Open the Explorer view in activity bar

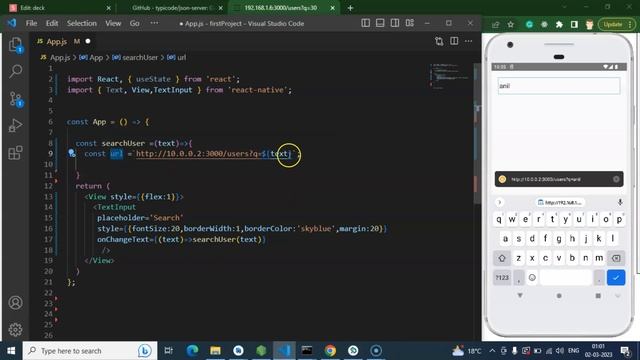tap(16, 44)
